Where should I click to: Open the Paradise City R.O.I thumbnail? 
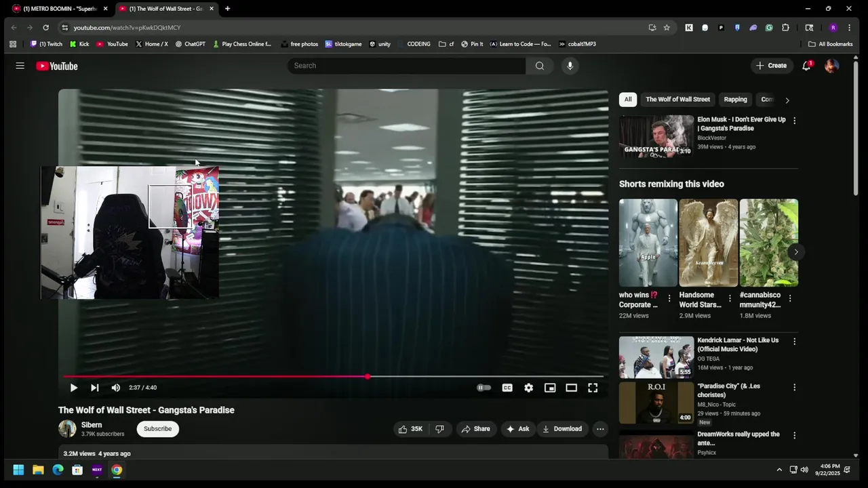656,403
